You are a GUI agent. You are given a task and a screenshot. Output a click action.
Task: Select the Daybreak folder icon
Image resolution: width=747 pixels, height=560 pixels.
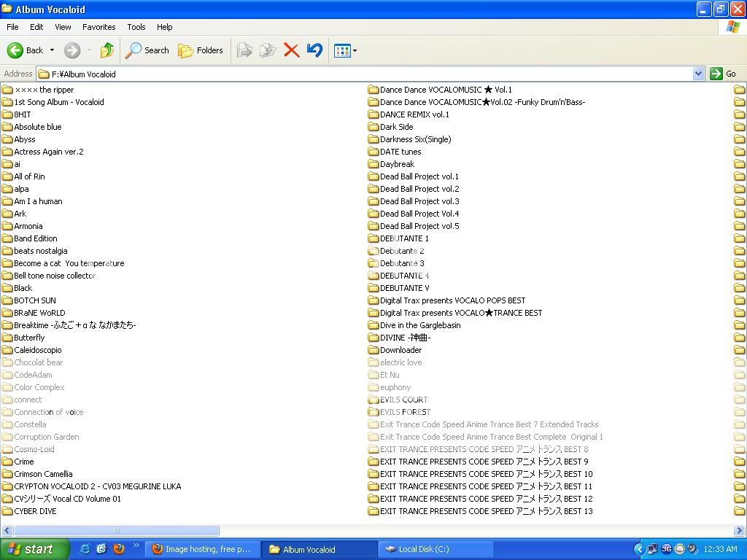pyautogui.click(x=373, y=164)
